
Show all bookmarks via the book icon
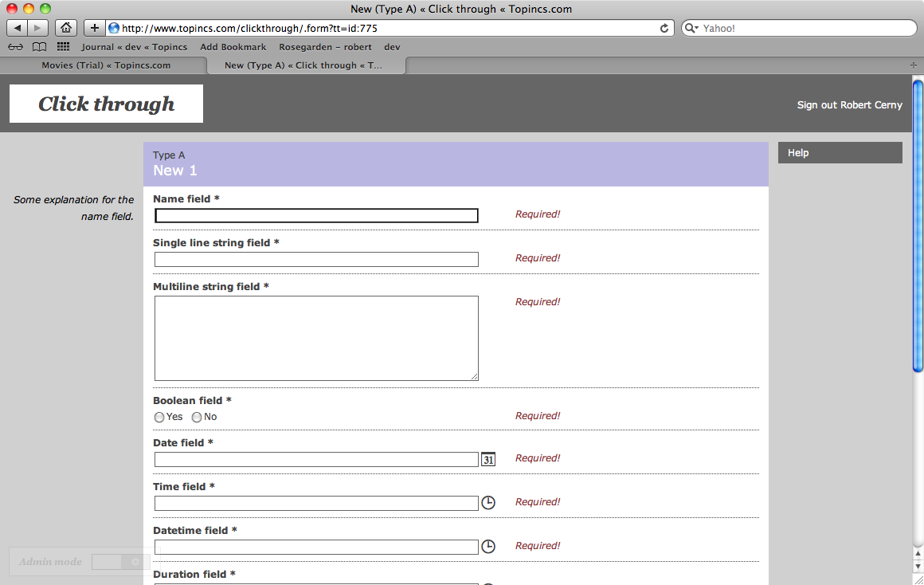[x=39, y=47]
